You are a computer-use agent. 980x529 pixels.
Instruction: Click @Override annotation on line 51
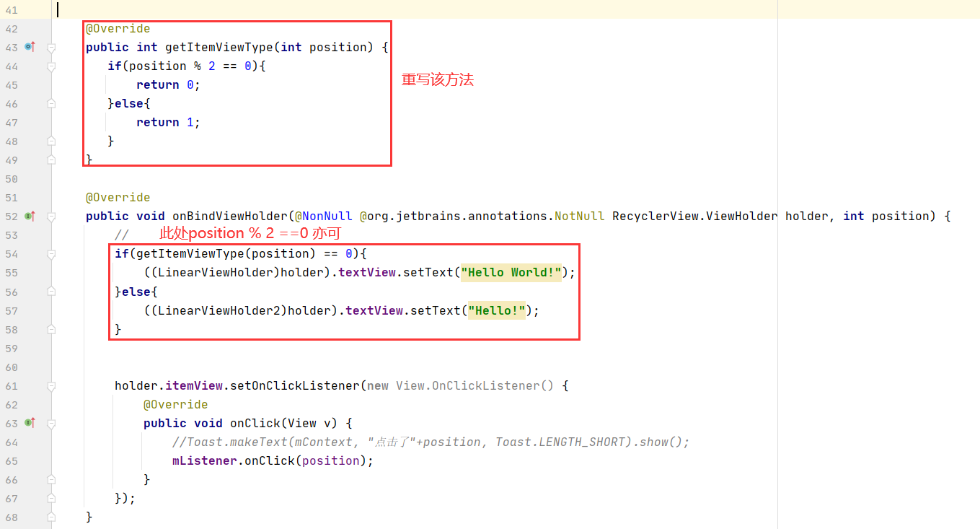click(118, 198)
